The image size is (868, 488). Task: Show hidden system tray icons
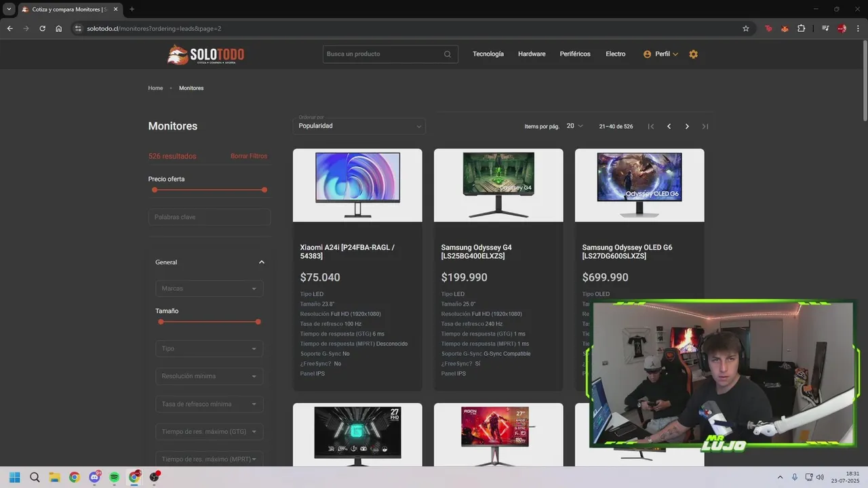780,477
